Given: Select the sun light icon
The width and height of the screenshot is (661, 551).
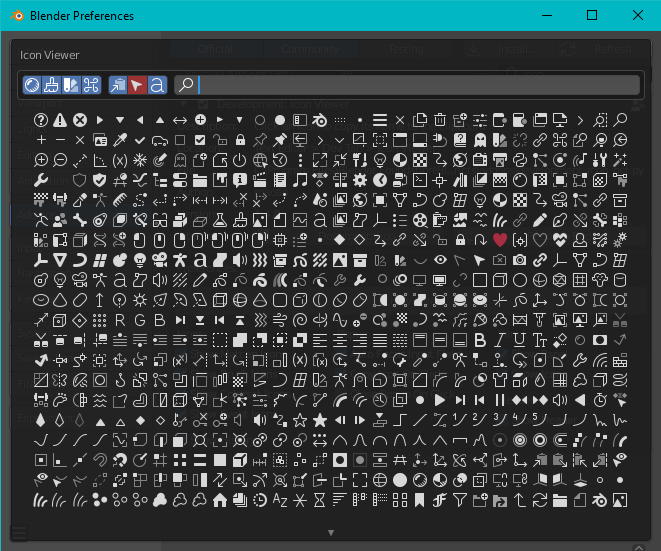Looking at the screenshot, I should (140, 300).
